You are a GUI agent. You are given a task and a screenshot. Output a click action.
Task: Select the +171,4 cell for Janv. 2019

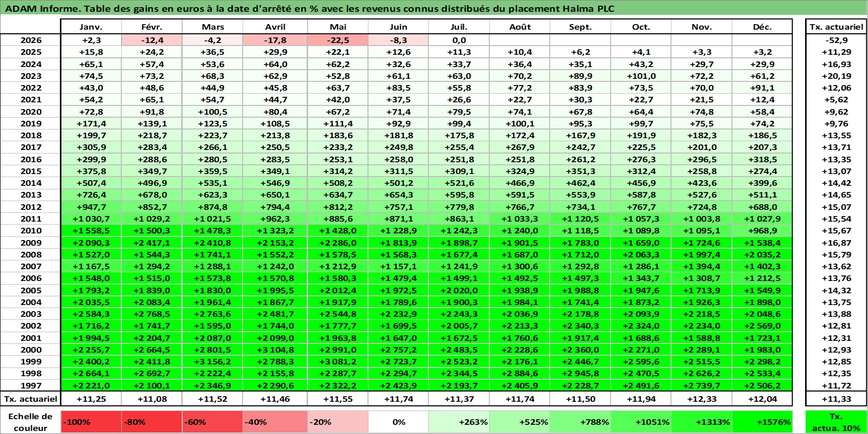(91, 124)
